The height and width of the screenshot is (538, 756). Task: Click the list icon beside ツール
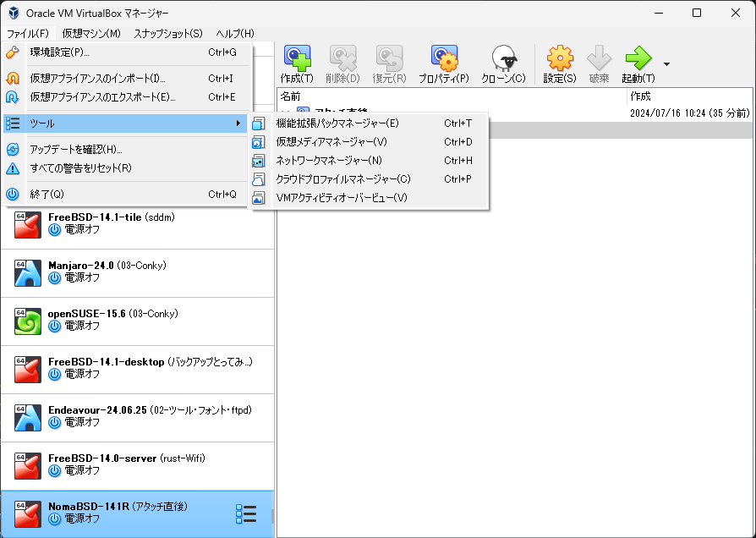tap(13, 124)
